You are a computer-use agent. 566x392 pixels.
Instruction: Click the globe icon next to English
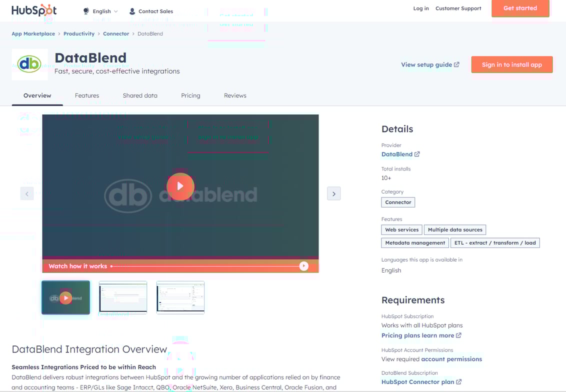86,10
